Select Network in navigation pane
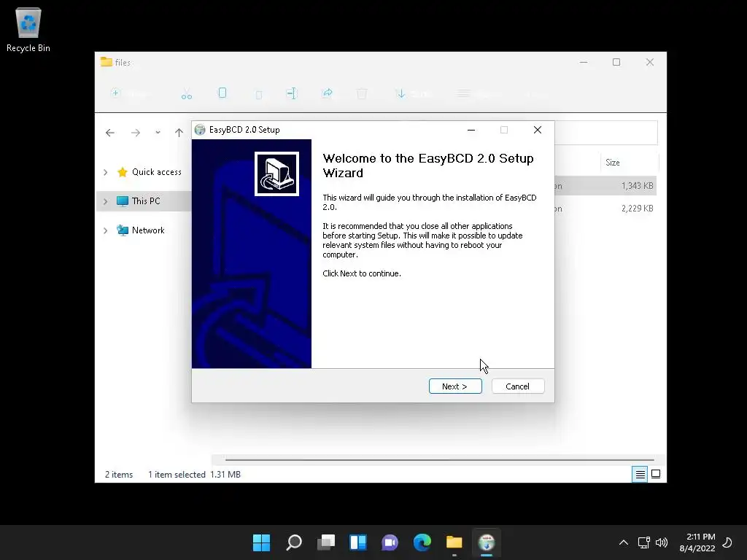 click(148, 230)
